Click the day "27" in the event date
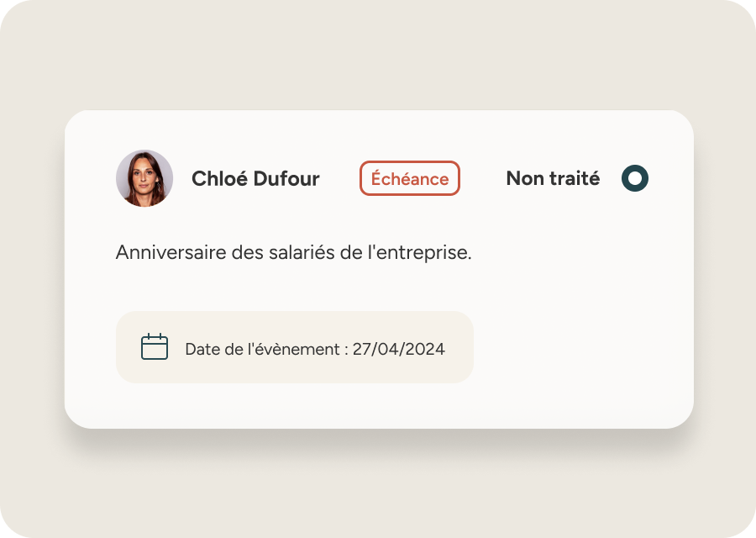This screenshot has width=756, height=538. click(362, 349)
